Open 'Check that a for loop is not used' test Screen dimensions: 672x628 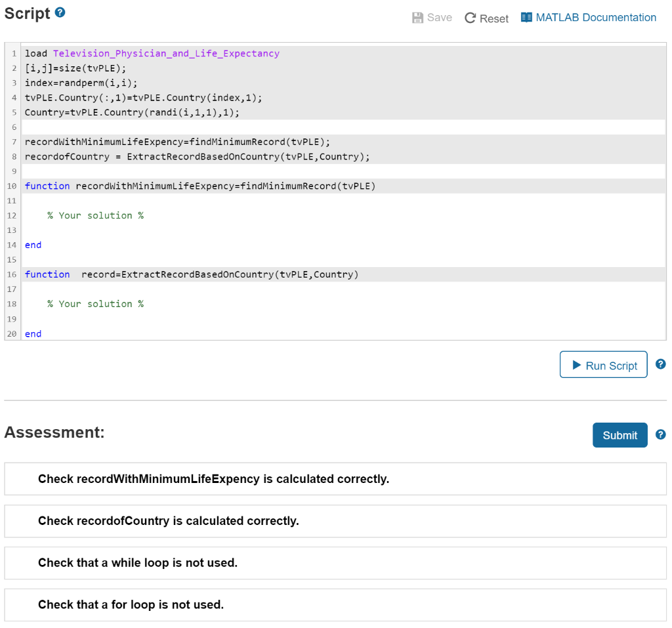point(335,605)
